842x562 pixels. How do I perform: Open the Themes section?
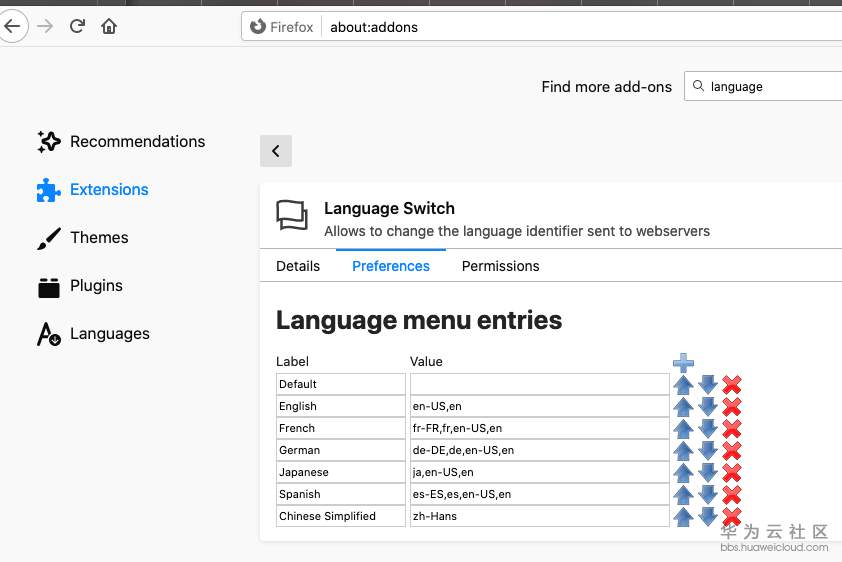(x=99, y=238)
